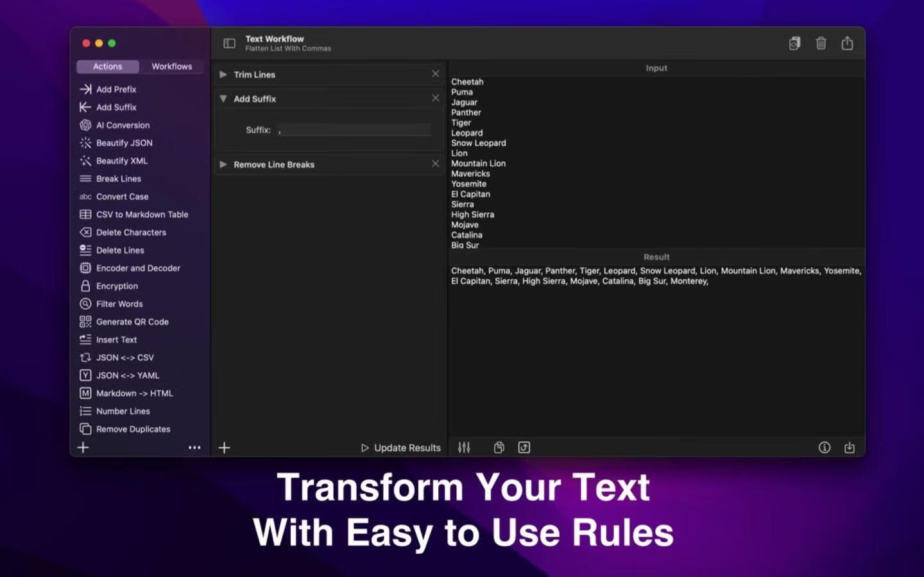Click the trash icon in top toolbar

click(821, 44)
